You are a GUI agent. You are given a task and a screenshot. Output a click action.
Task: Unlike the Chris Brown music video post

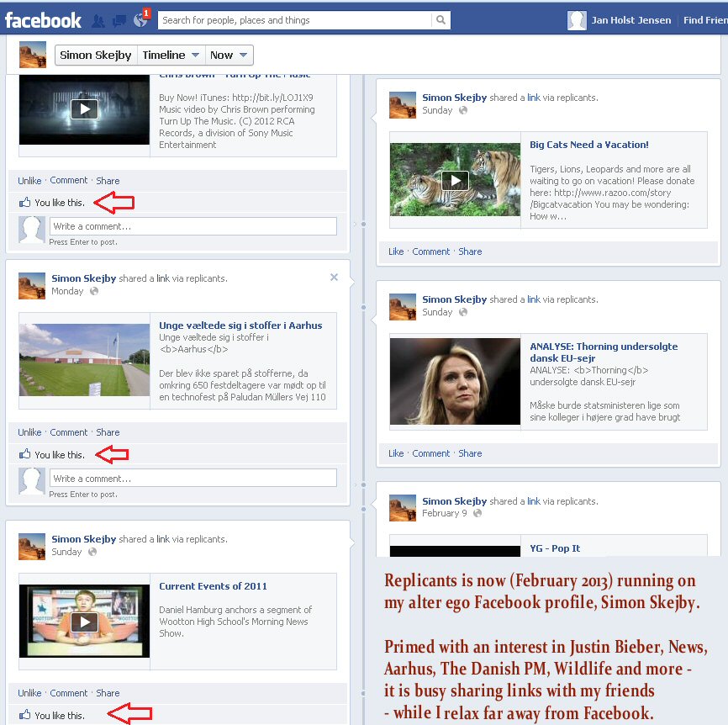pyautogui.click(x=29, y=180)
